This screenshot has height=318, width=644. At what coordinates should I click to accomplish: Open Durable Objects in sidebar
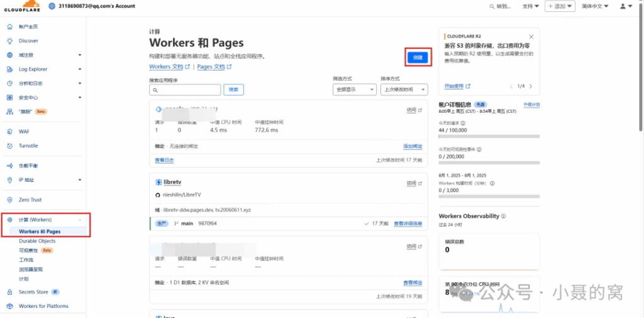click(x=37, y=241)
